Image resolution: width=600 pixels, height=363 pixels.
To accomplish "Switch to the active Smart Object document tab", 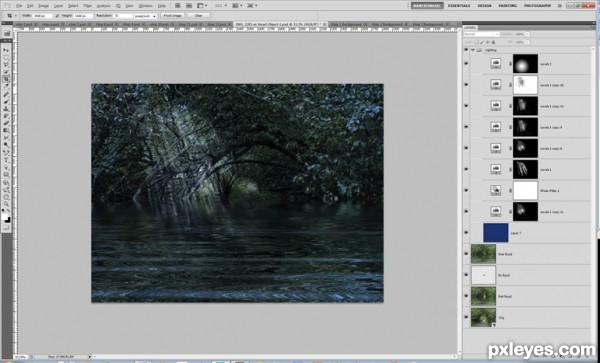I will (x=281, y=24).
